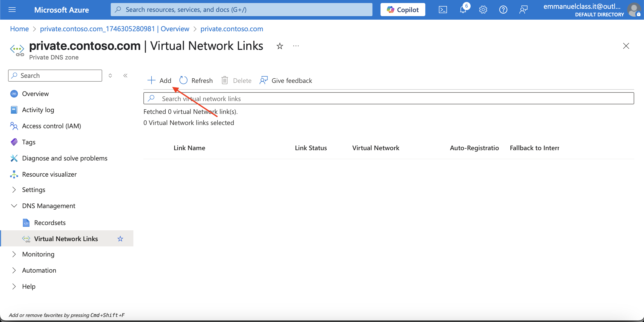Screen dimensions: 644x322
Task: Click the Diagnose wrench icon
Action: point(14,158)
